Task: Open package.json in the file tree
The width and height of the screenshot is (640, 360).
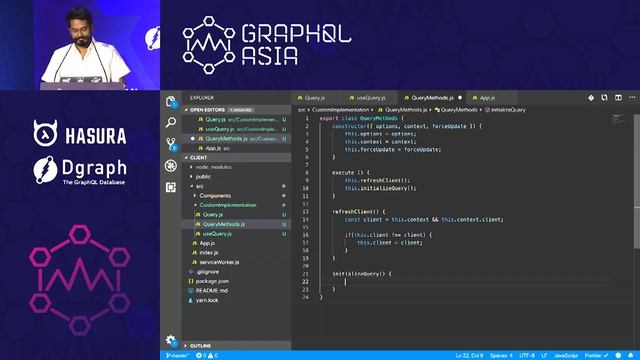Action: [236, 281]
